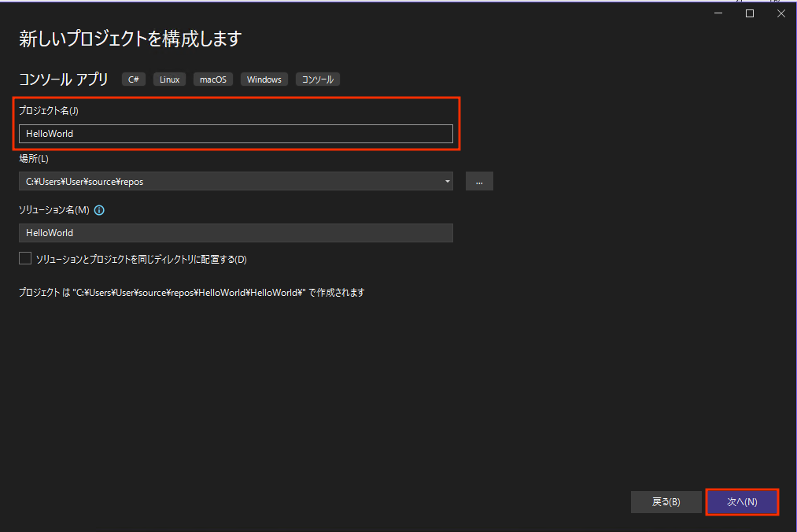This screenshot has height=532, width=797.
Task: Click the プロジェクト名(J) label
Action: pos(48,111)
